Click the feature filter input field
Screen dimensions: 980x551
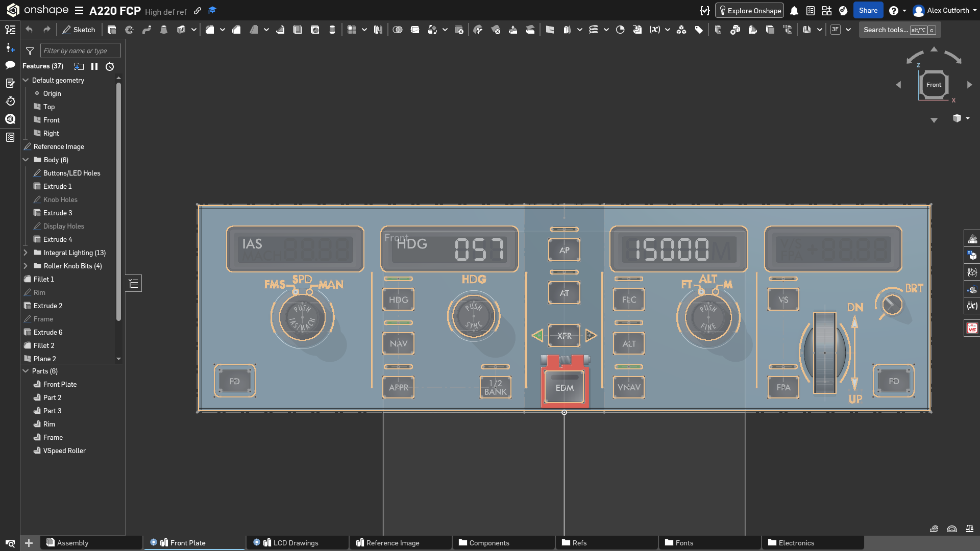81,51
